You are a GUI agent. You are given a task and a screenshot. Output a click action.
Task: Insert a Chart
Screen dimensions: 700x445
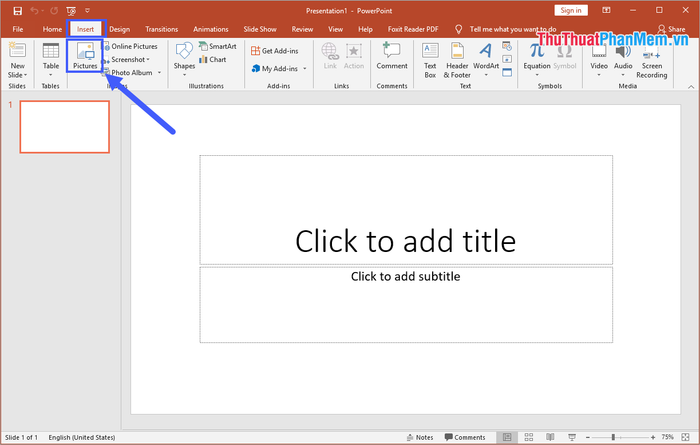pos(212,60)
